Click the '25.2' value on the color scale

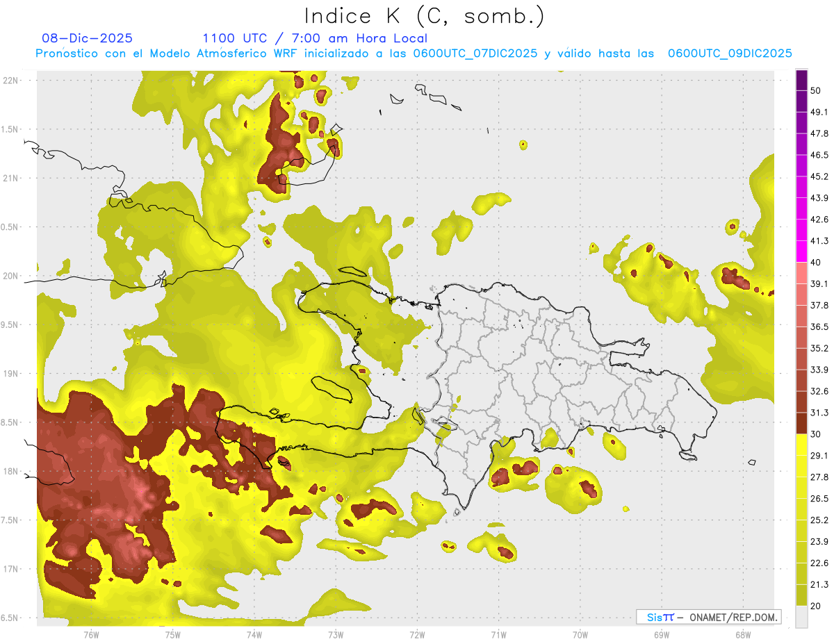coord(819,520)
